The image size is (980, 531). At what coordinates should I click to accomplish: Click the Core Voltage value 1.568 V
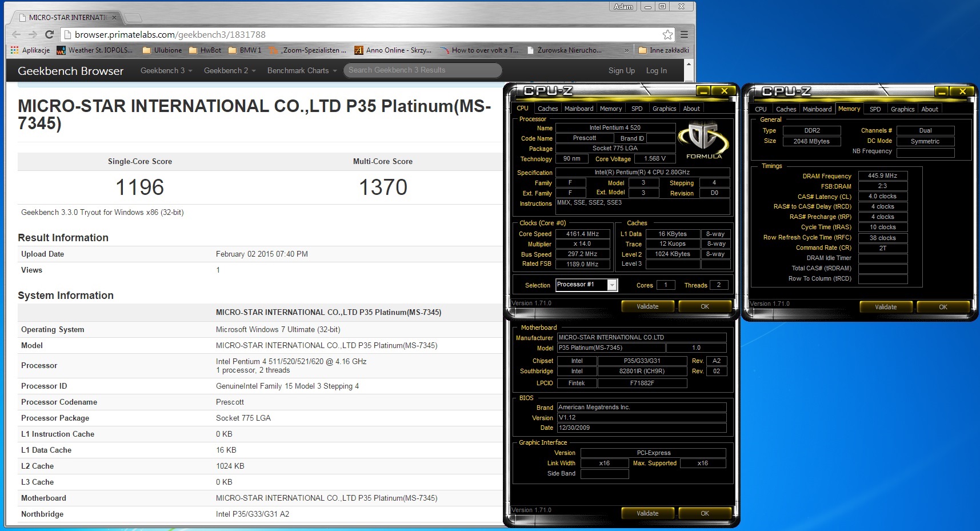pos(654,159)
